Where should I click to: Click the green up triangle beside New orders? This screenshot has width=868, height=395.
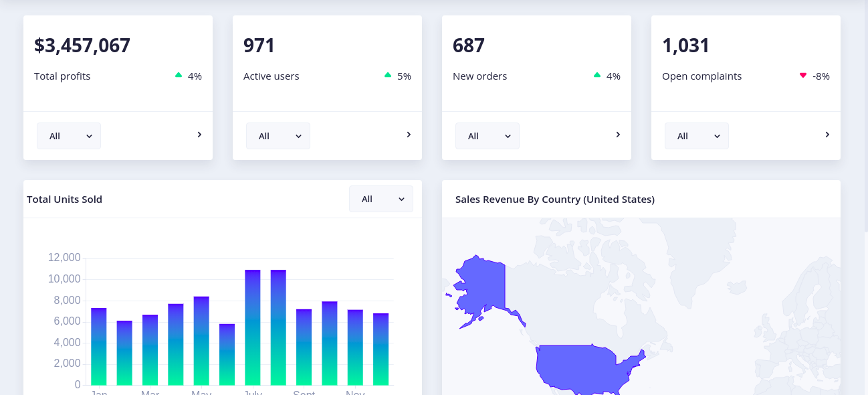597,75
